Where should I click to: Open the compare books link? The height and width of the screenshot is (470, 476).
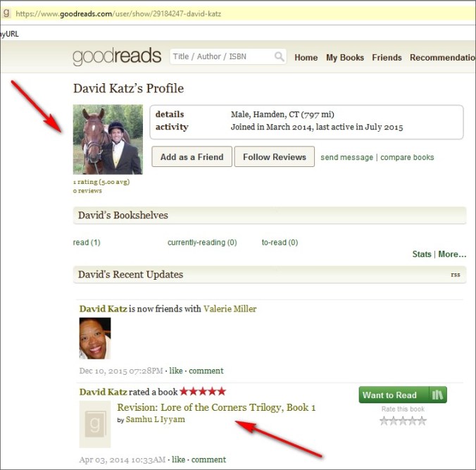click(x=407, y=158)
